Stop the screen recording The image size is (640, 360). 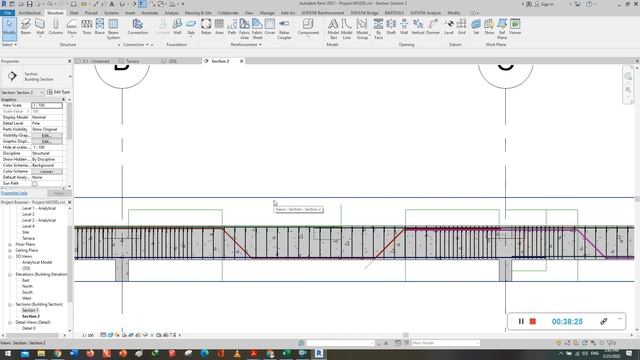click(533, 322)
